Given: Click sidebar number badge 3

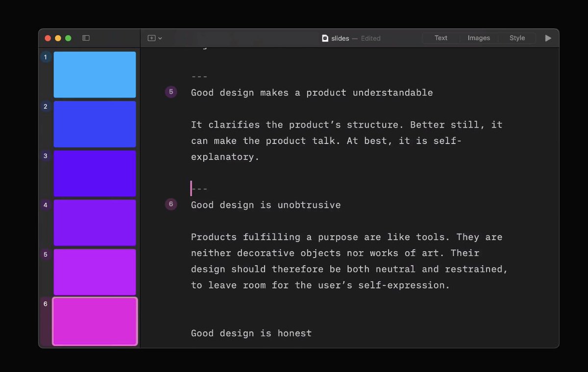Looking at the screenshot, I should [x=46, y=156].
